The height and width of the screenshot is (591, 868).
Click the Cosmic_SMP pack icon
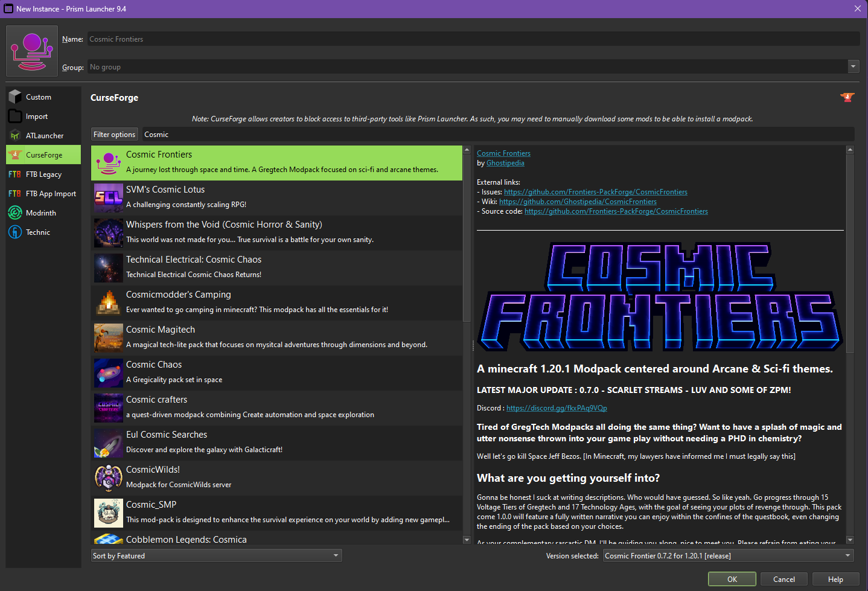(x=109, y=513)
